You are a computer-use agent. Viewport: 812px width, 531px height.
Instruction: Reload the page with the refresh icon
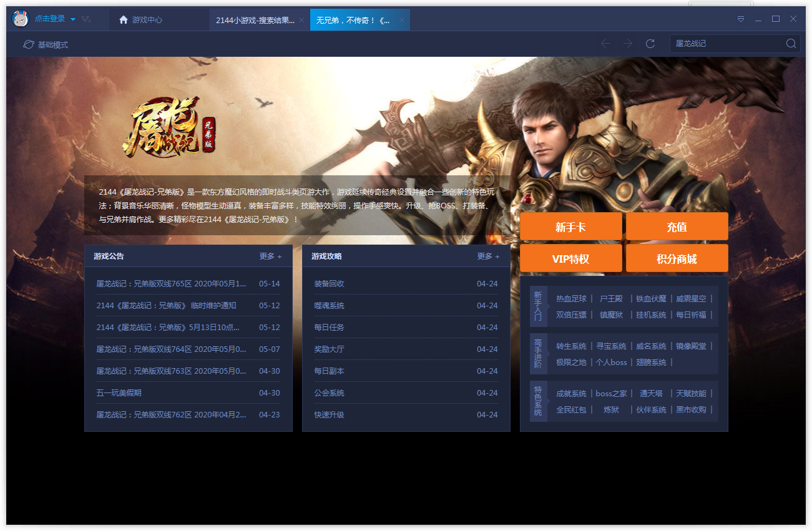pyautogui.click(x=650, y=44)
